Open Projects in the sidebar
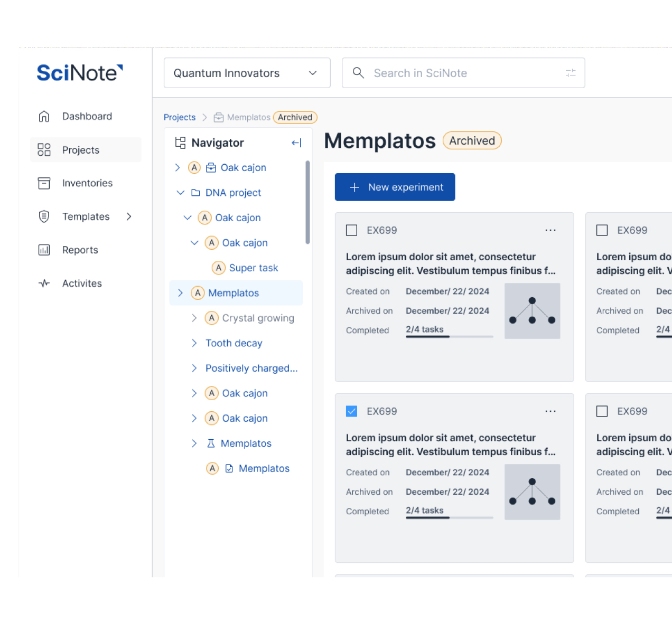 pyautogui.click(x=81, y=150)
